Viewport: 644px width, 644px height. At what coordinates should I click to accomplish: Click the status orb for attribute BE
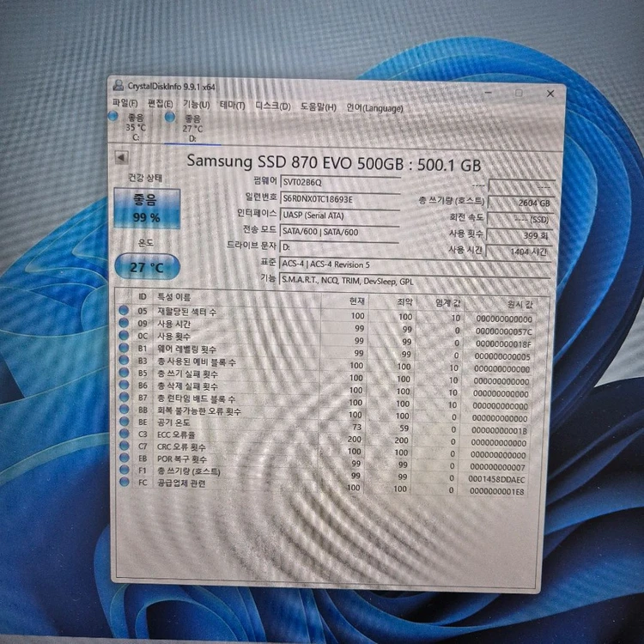124,421
